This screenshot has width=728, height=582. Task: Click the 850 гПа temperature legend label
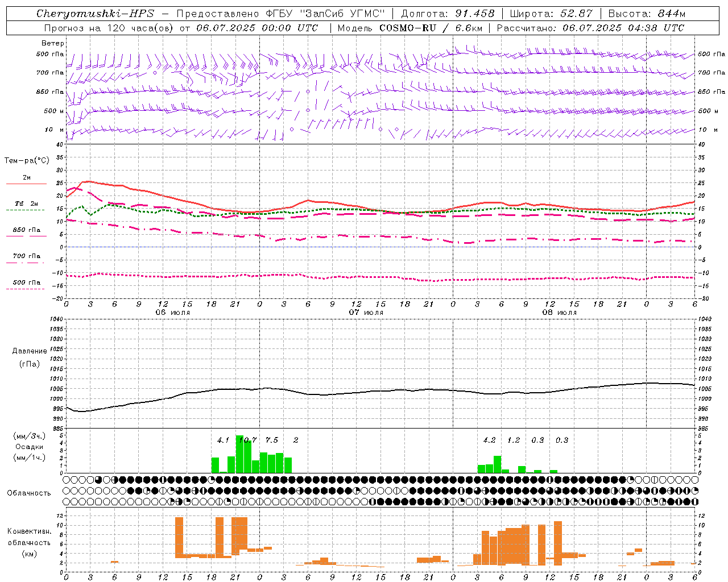point(27,230)
